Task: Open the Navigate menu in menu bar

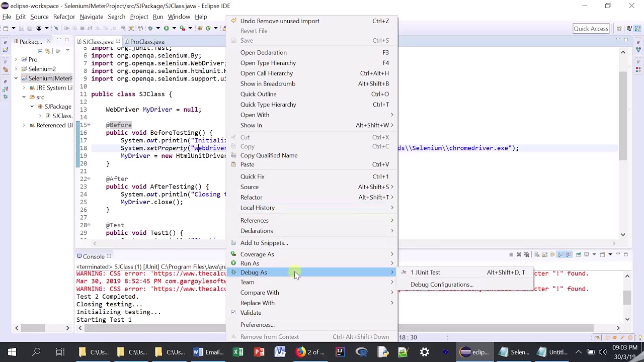Action: (x=91, y=17)
